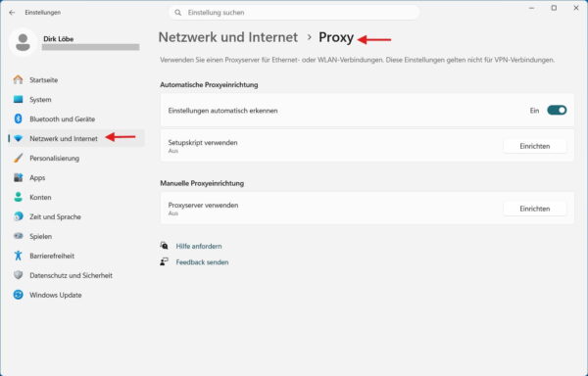Viewport: 588px width, 376px height.
Task: Click the Automatische Proxyeinrichtung heading
Action: point(209,84)
